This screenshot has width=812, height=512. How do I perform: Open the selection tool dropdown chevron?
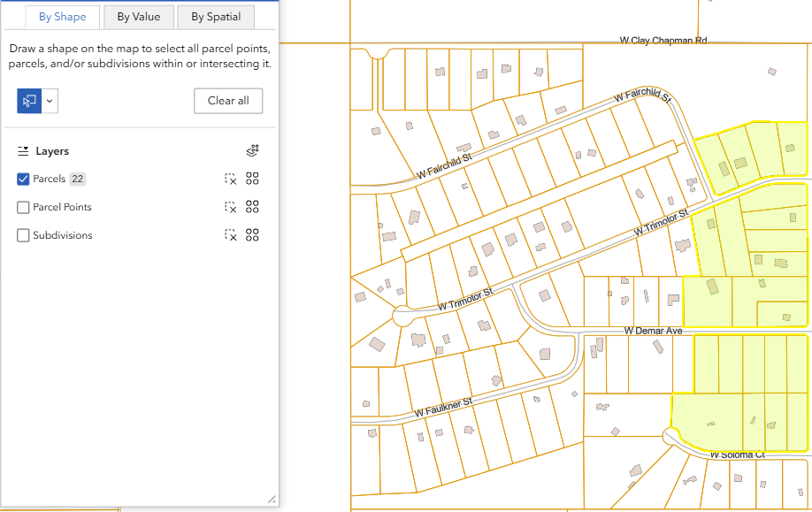(x=50, y=100)
